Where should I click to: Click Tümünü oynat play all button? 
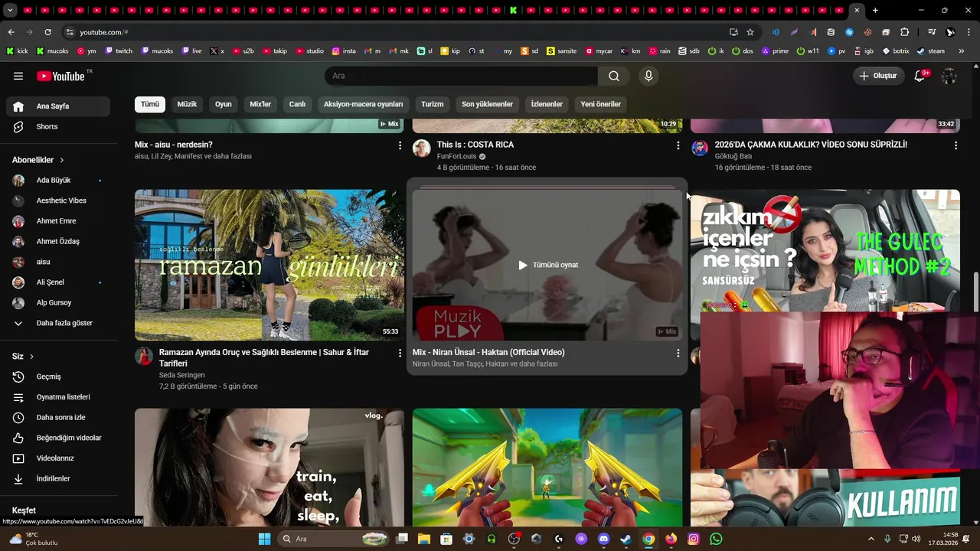click(547, 265)
